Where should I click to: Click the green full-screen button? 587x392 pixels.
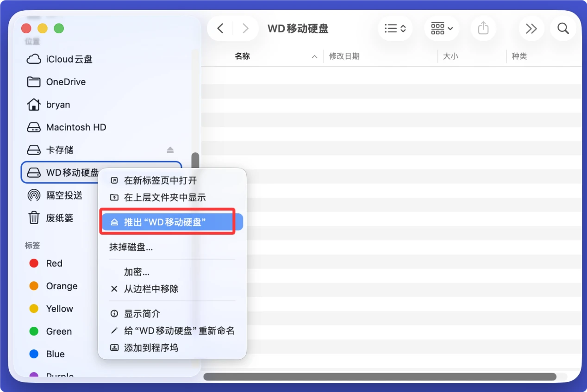pyautogui.click(x=59, y=29)
